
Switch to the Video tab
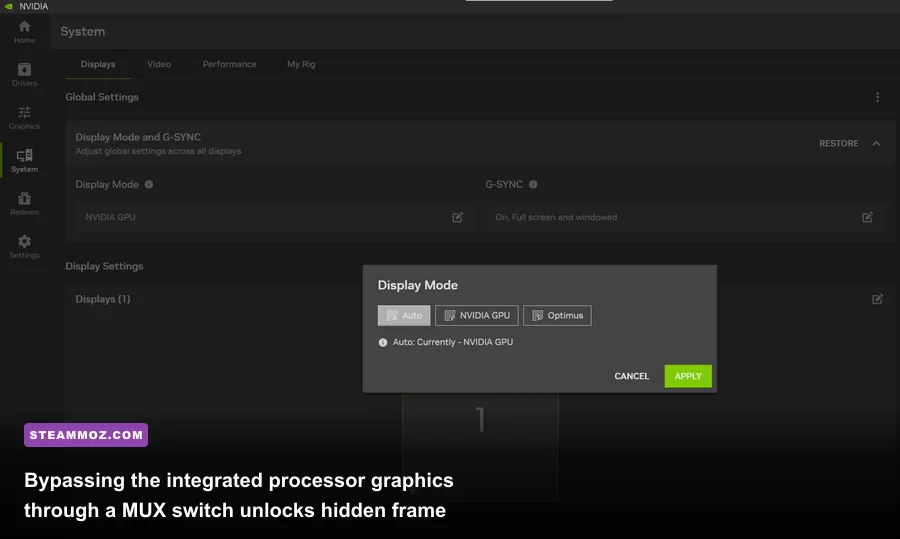pyautogui.click(x=158, y=64)
